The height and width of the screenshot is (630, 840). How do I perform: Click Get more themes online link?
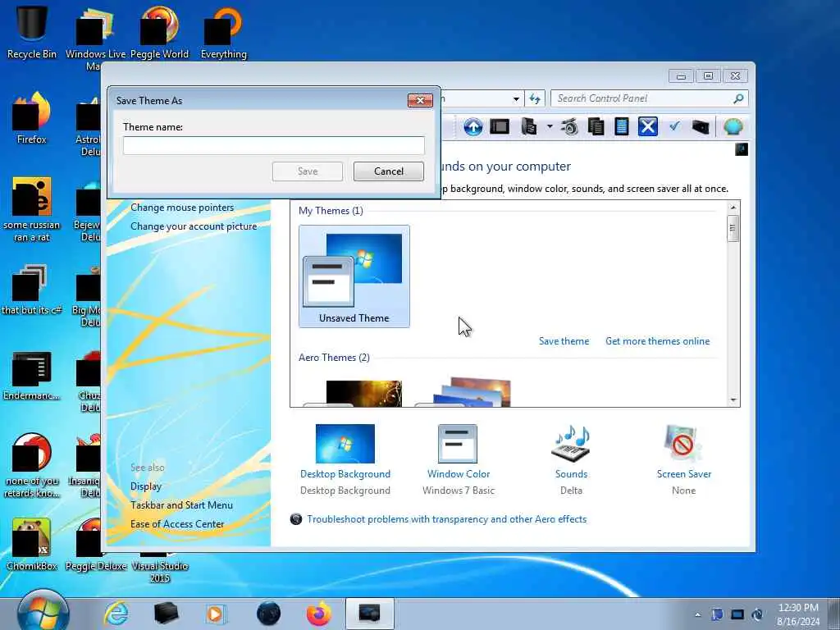point(657,341)
